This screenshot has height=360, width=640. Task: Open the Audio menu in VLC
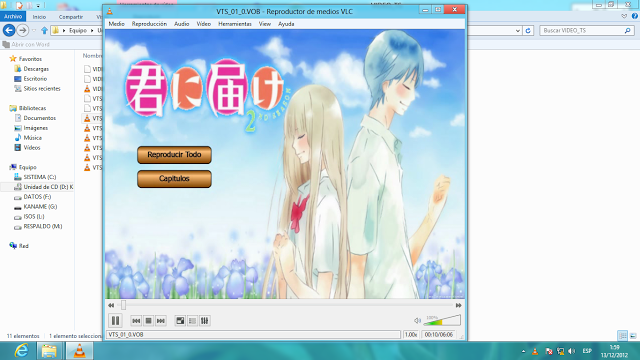[x=182, y=24]
